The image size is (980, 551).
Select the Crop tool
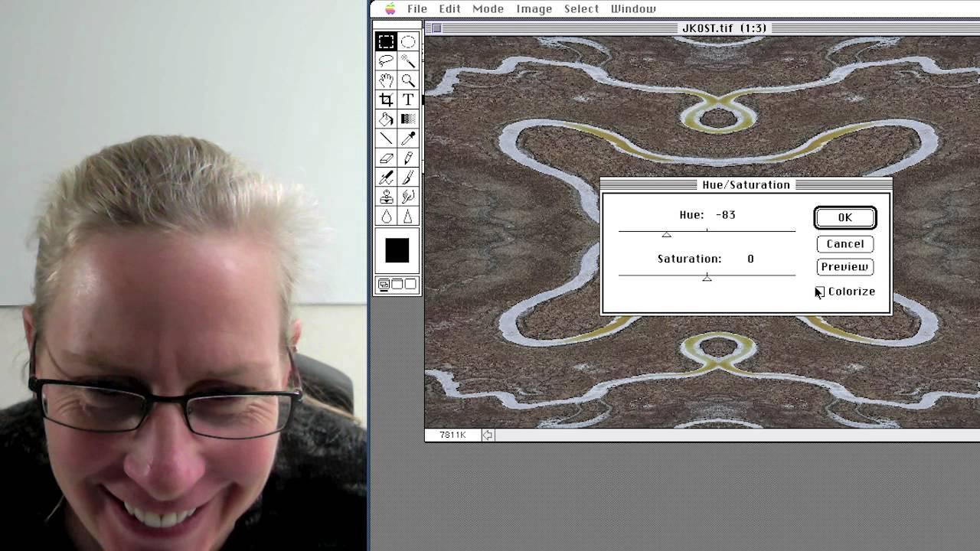387,99
